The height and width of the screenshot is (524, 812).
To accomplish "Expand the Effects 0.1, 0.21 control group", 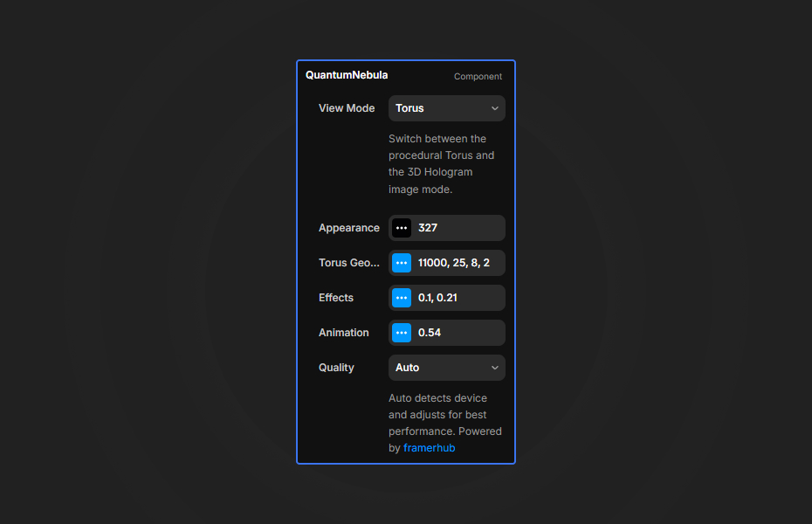I will (401, 298).
